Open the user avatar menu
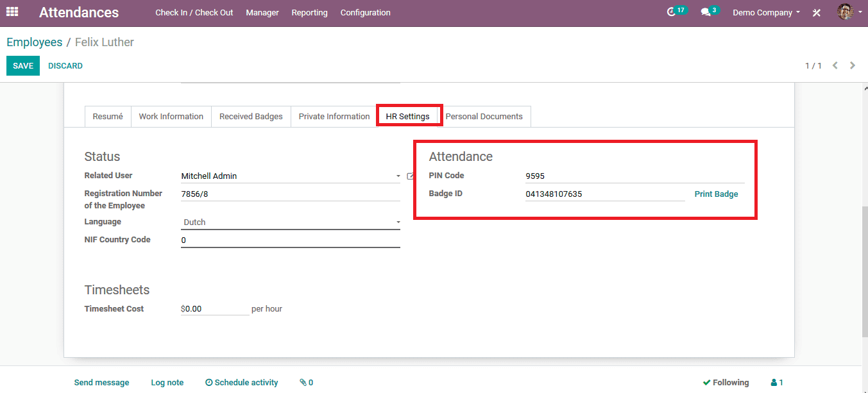 click(x=849, y=12)
